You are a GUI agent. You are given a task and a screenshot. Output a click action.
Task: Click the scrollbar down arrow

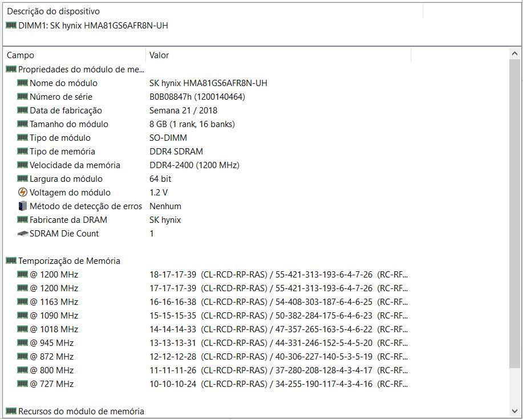pyautogui.click(x=514, y=411)
